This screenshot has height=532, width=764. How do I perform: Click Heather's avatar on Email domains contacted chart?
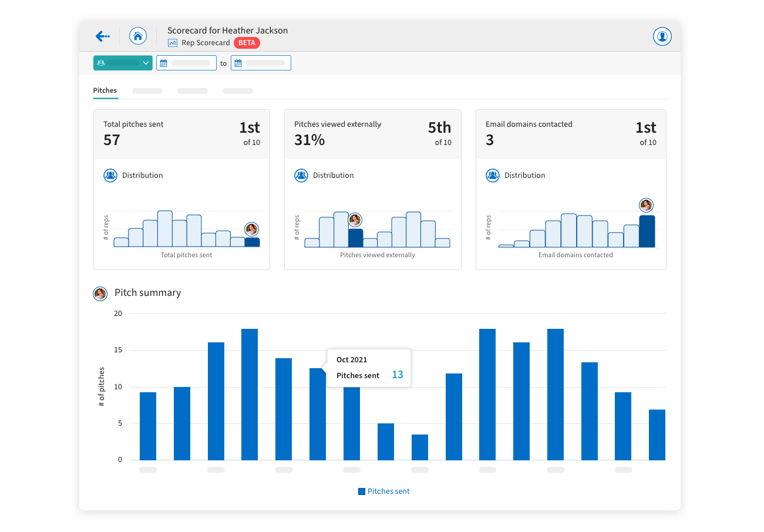tap(645, 205)
